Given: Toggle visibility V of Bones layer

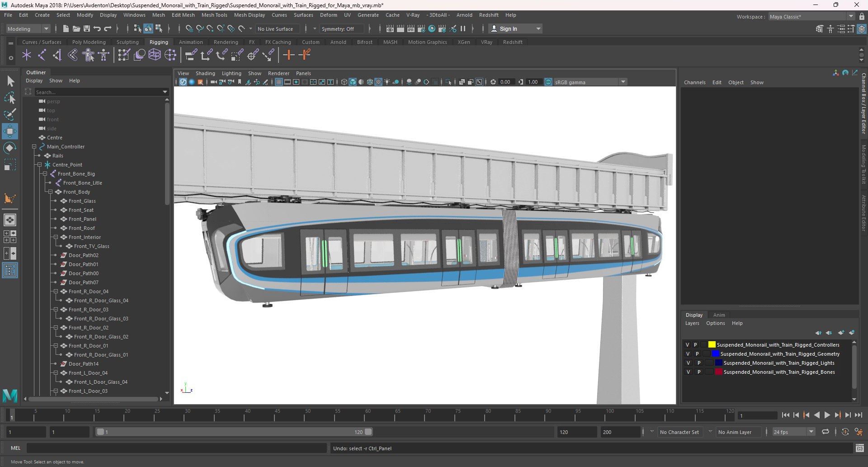Looking at the screenshot, I should pyautogui.click(x=688, y=372).
